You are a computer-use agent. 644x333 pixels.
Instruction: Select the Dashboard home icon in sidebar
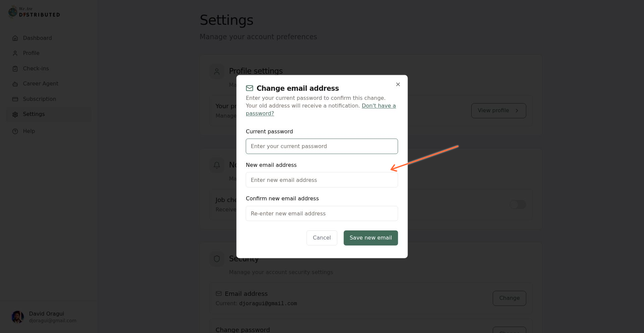[x=15, y=38]
